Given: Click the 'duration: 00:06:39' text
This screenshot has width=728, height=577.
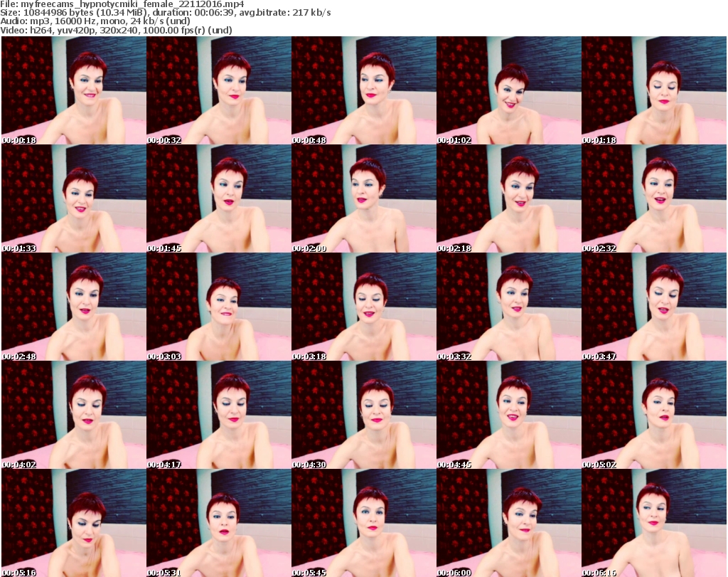Looking at the screenshot, I should coord(193,13).
